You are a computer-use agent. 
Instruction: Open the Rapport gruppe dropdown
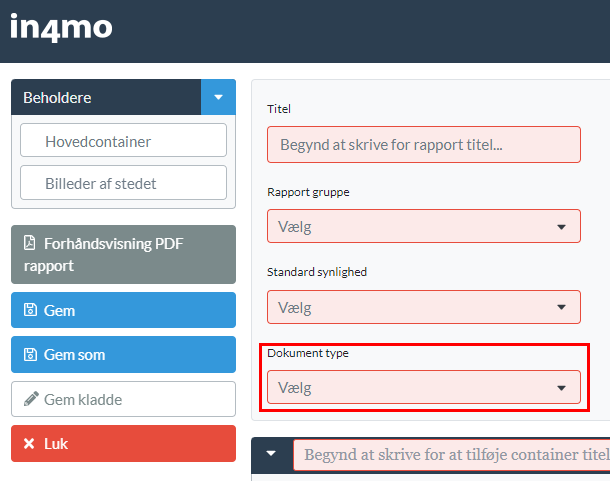(423, 226)
